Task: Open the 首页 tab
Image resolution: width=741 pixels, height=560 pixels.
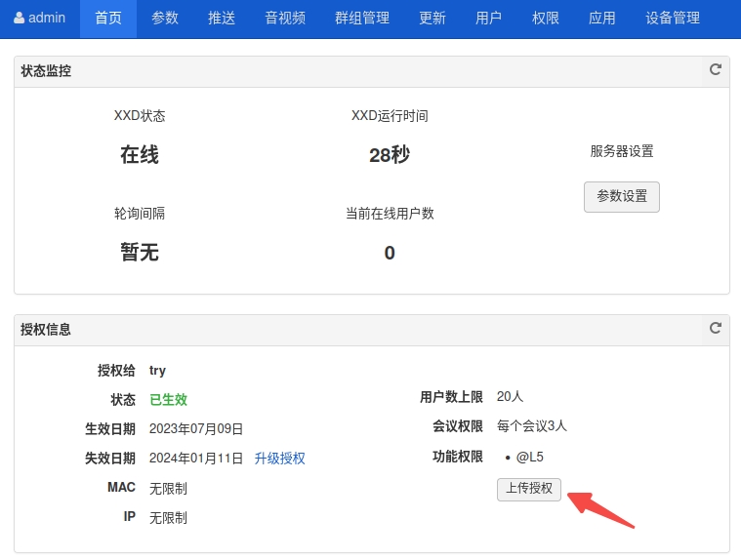Action: [x=108, y=19]
